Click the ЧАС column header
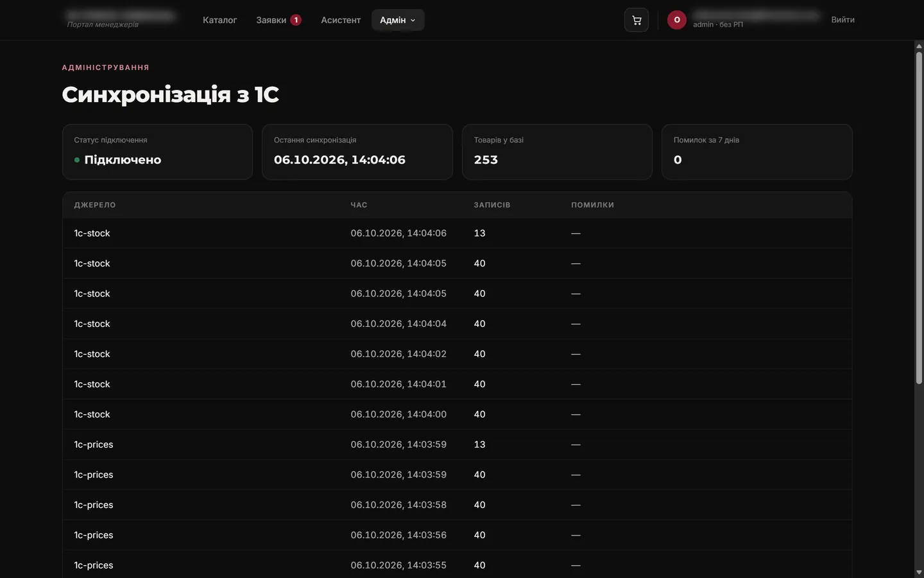 pyautogui.click(x=359, y=205)
